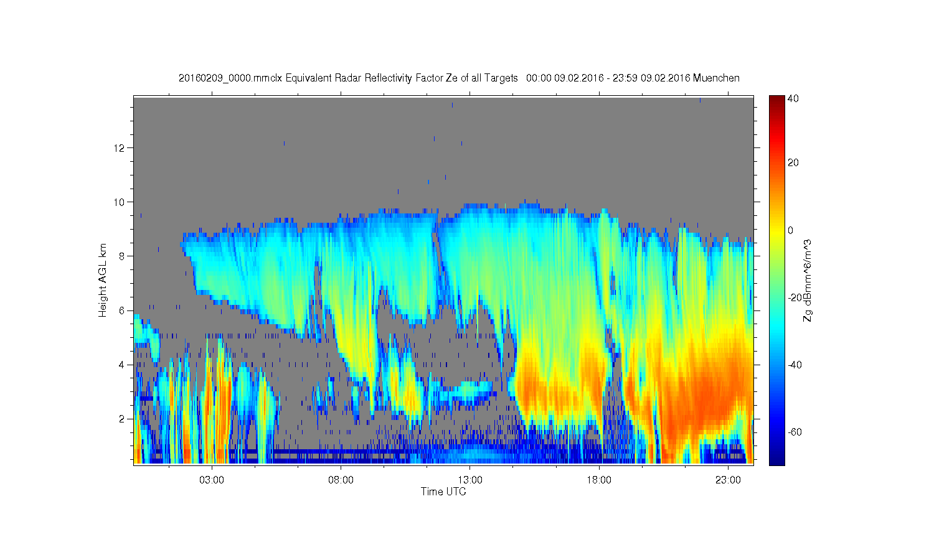Click the 'Time UTC' x-axis label
934x560 pixels.
point(443,492)
